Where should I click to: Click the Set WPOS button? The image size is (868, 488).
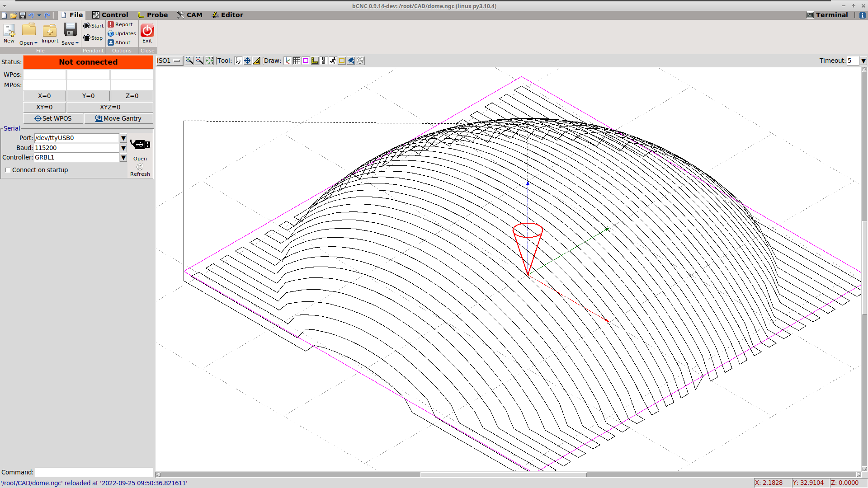click(53, 118)
